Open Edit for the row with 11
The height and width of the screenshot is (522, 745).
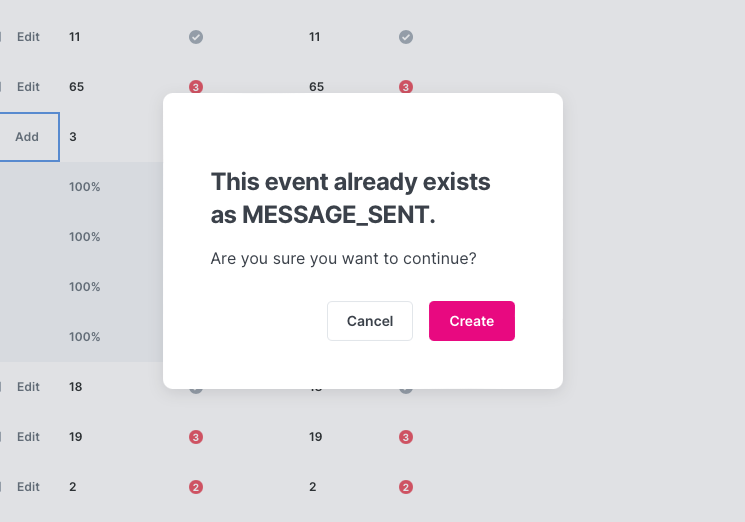[28, 37]
